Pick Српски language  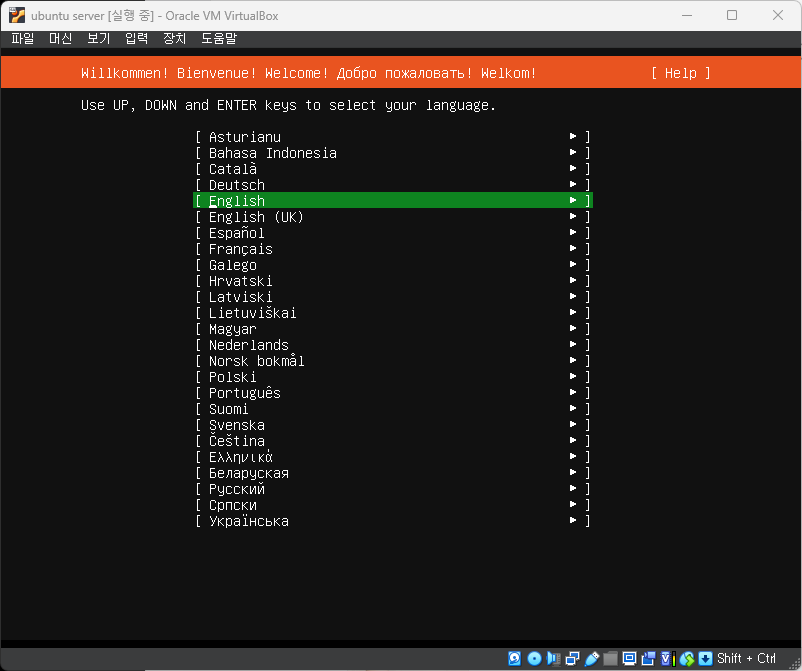coord(393,505)
